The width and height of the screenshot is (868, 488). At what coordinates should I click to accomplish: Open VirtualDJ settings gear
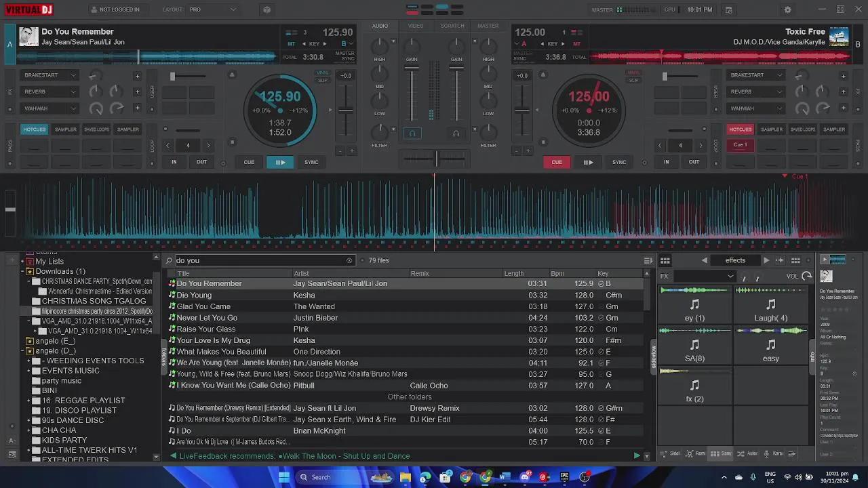click(787, 9)
